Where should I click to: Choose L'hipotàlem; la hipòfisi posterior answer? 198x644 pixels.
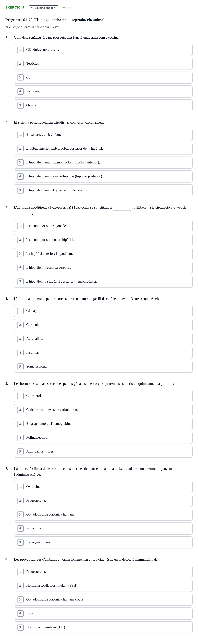[x=103, y=282]
